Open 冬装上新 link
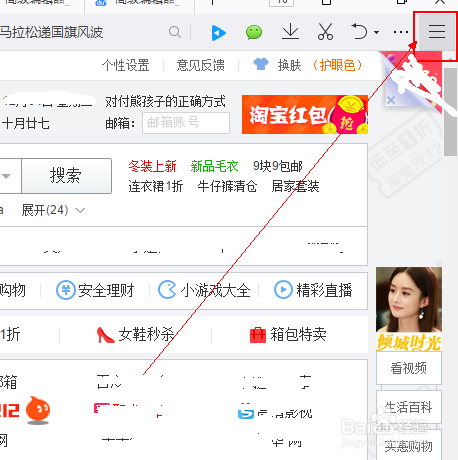 152,166
